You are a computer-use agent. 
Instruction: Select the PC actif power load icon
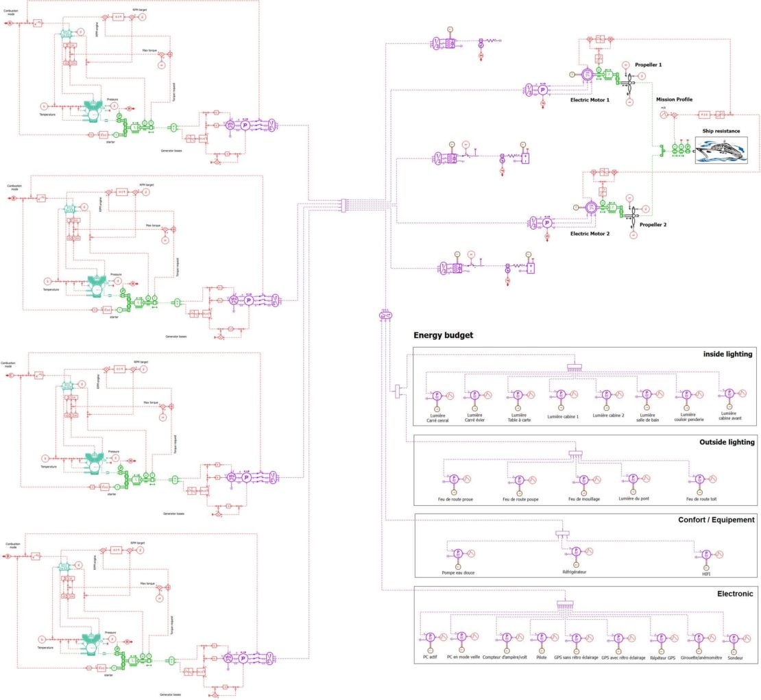pyautogui.click(x=431, y=637)
